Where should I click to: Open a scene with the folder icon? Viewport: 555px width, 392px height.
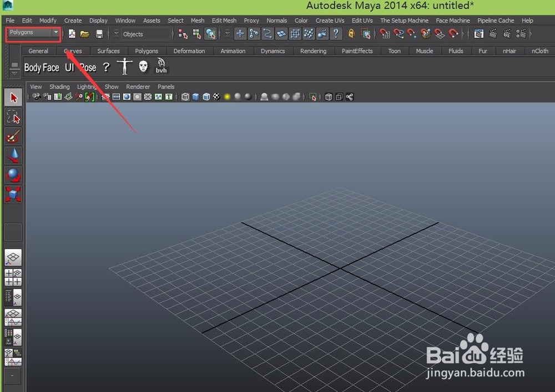pos(85,34)
